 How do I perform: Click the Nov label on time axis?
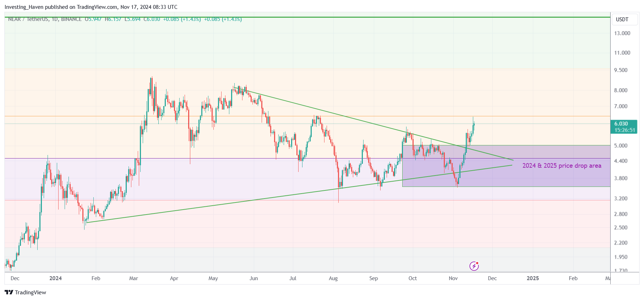click(453, 278)
